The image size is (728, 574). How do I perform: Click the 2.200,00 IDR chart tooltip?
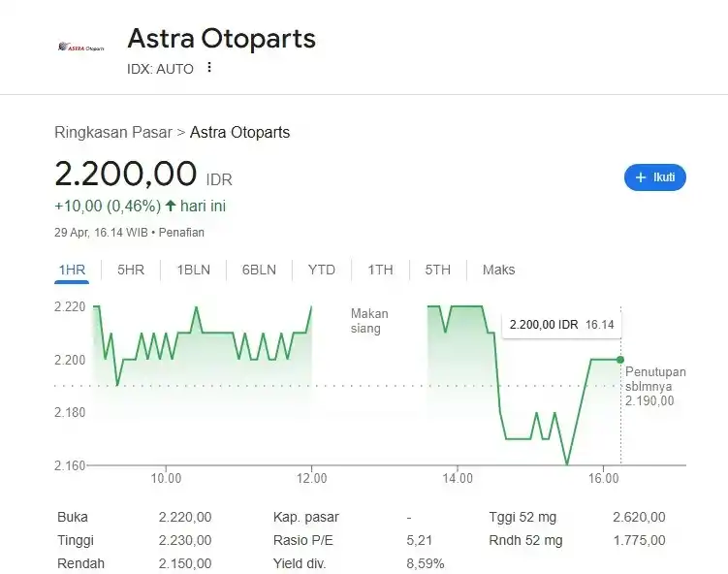[x=561, y=325]
